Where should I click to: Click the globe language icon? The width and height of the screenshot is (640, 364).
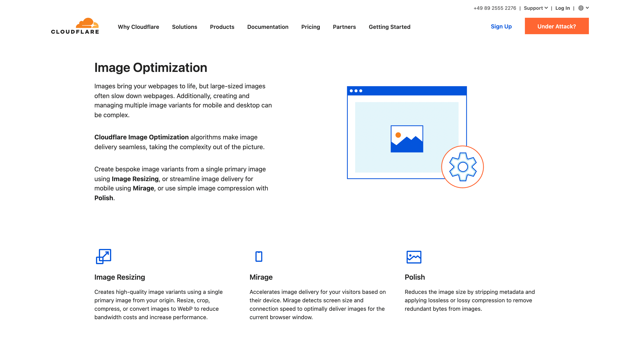581,8
